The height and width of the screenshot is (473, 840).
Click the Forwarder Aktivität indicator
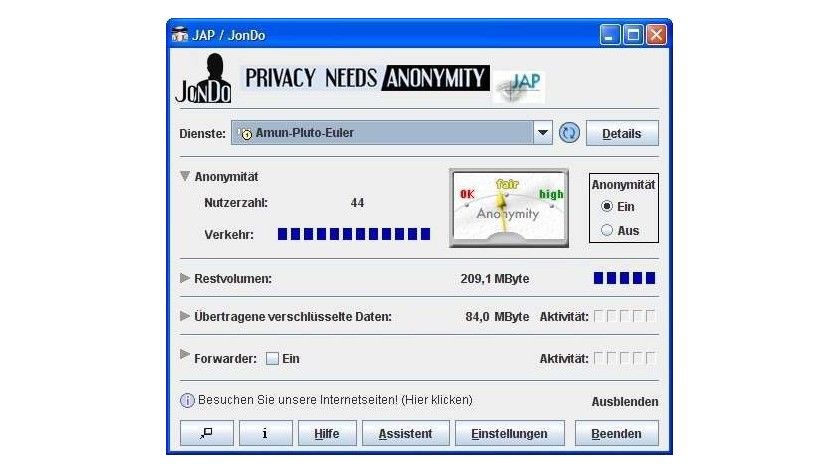coord(625,358)
